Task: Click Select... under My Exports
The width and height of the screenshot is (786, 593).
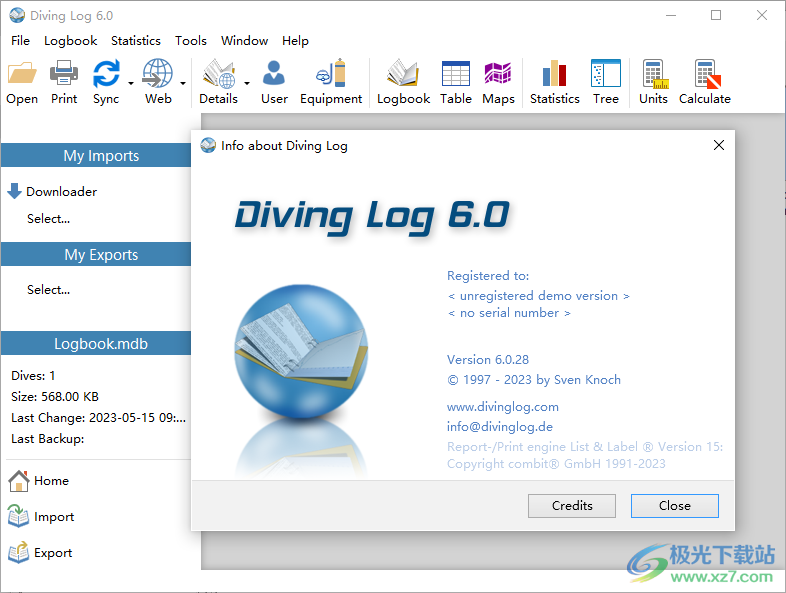Action: (49, 290)
